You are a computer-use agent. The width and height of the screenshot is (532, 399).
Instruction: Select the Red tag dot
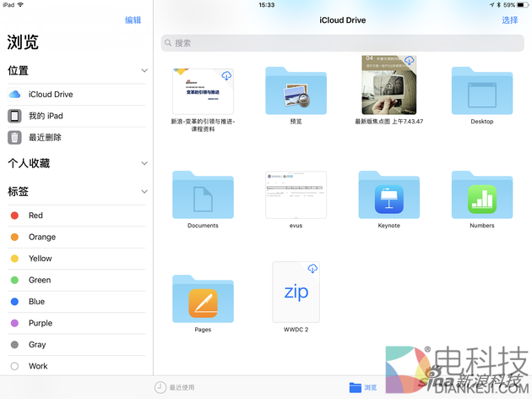coord(14,216)
